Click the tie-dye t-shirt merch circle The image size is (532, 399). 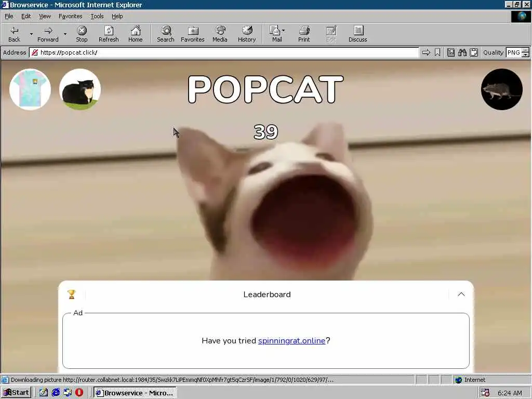click(x=30, y=89)
